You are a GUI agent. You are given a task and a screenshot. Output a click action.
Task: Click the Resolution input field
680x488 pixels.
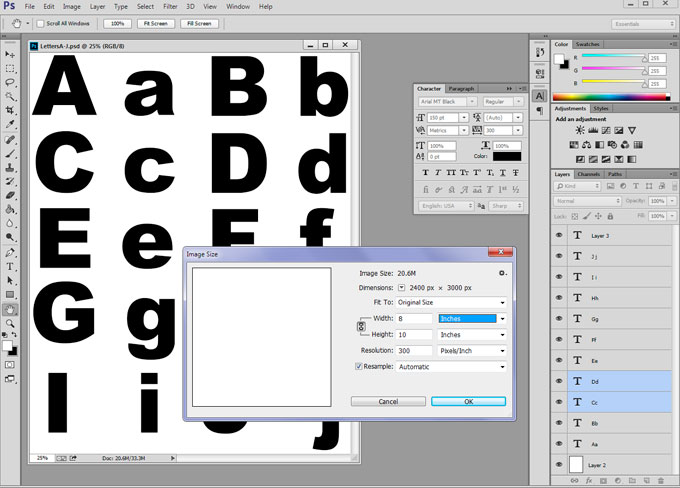click(414, 350)
